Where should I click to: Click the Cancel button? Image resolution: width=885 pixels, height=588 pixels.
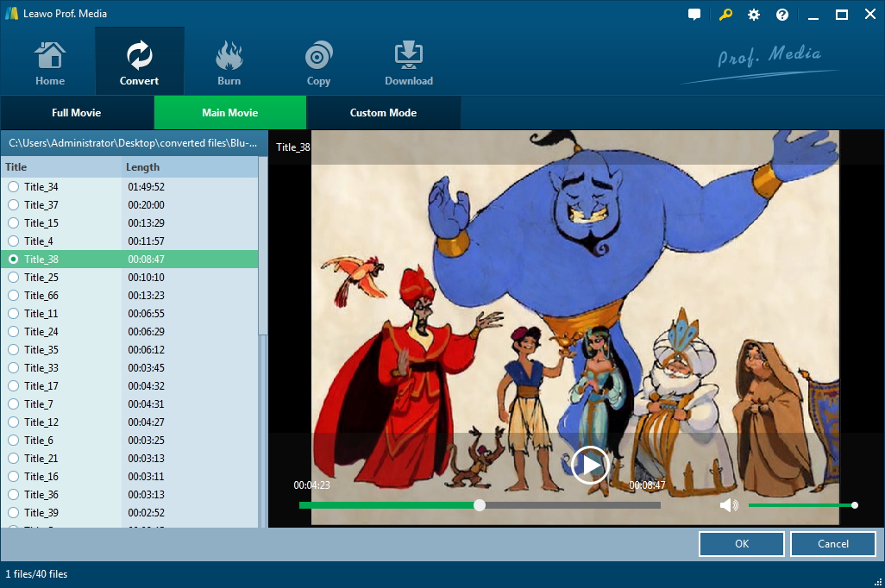point(832,544)
